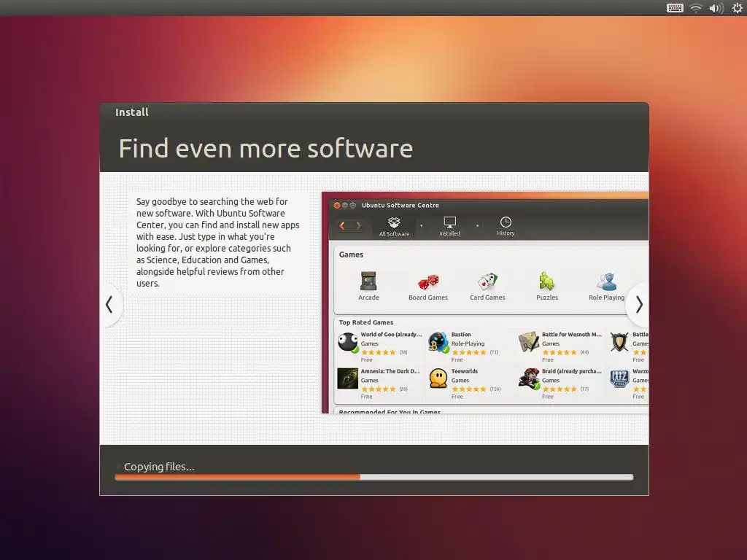Click the Bastion title text

pyautogui.click(x=461, y=334)
